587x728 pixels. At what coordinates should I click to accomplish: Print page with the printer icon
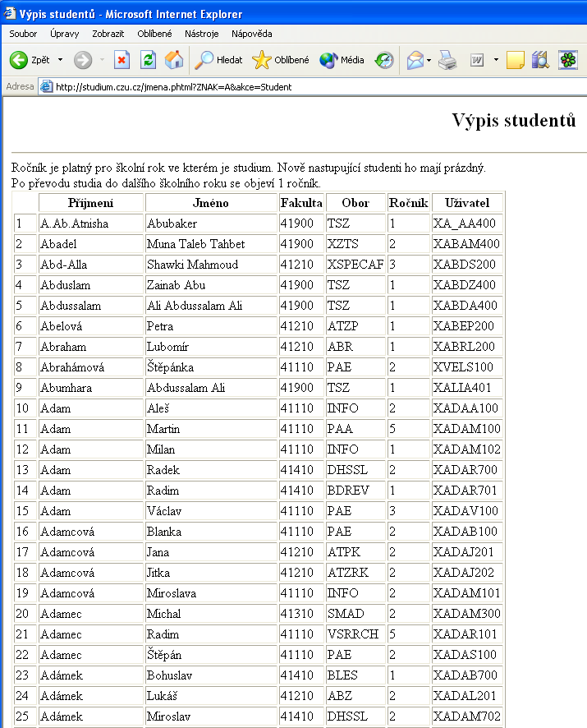[x=447, y=60]
